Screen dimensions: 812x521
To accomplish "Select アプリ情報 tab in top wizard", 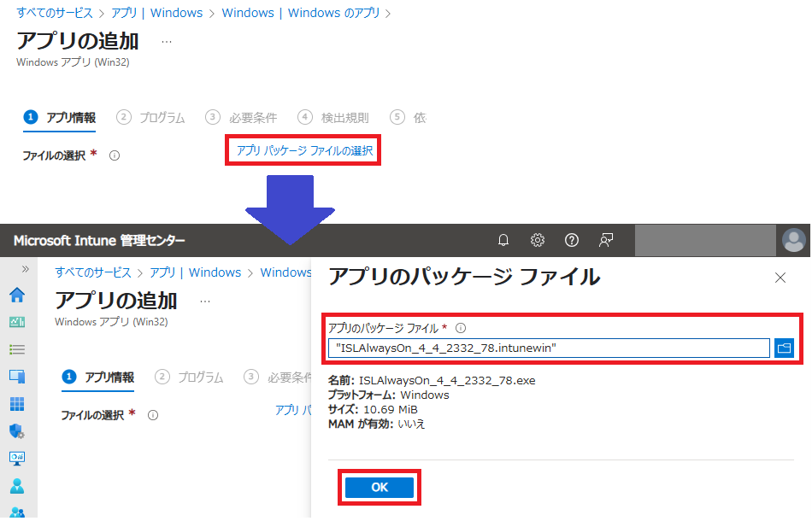I will point(60,118).
